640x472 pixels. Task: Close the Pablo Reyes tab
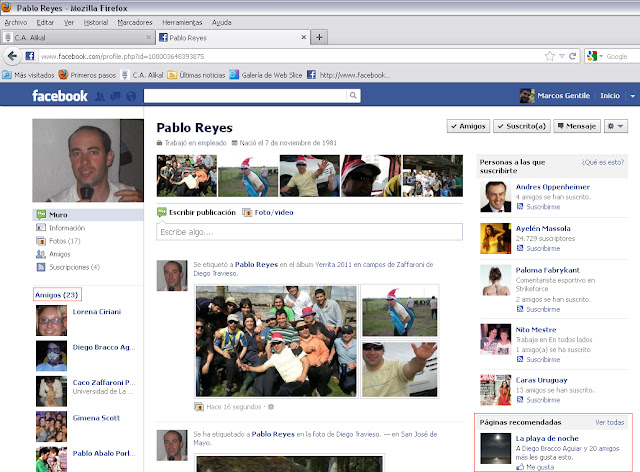tap(304, 37)
